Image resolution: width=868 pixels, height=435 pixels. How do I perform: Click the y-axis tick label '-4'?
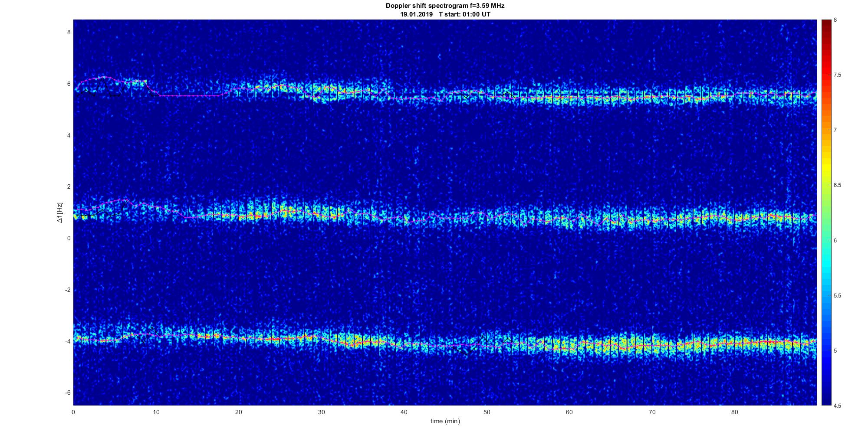click(x=68, y=341)
